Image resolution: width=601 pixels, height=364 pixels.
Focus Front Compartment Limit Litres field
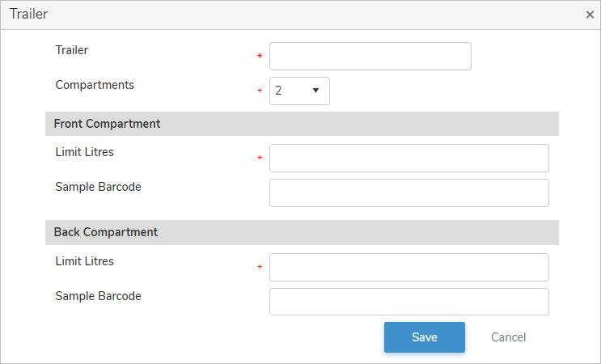click(x=408, y=159)
